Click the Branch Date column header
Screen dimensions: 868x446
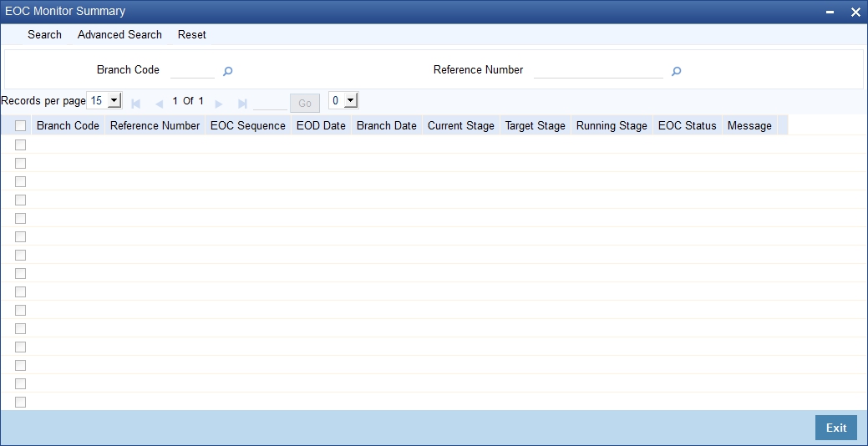tap(387, 125)
